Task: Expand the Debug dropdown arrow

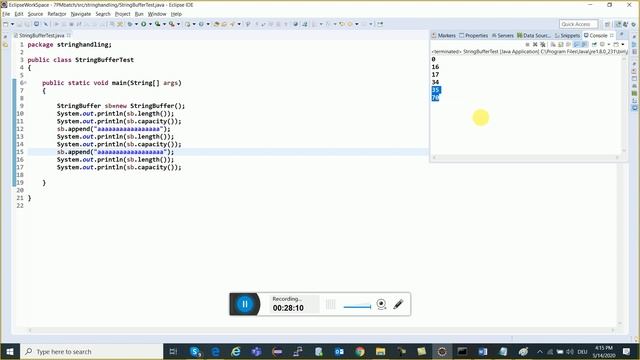Action: pos(136,24)
